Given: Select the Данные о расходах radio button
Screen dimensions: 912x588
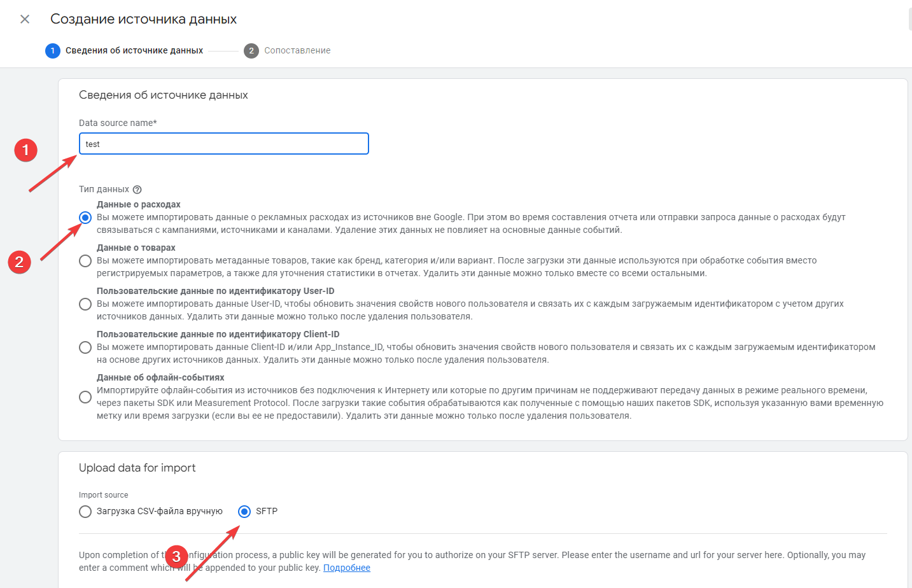Looking at the screenshot, I should (85, 218).
